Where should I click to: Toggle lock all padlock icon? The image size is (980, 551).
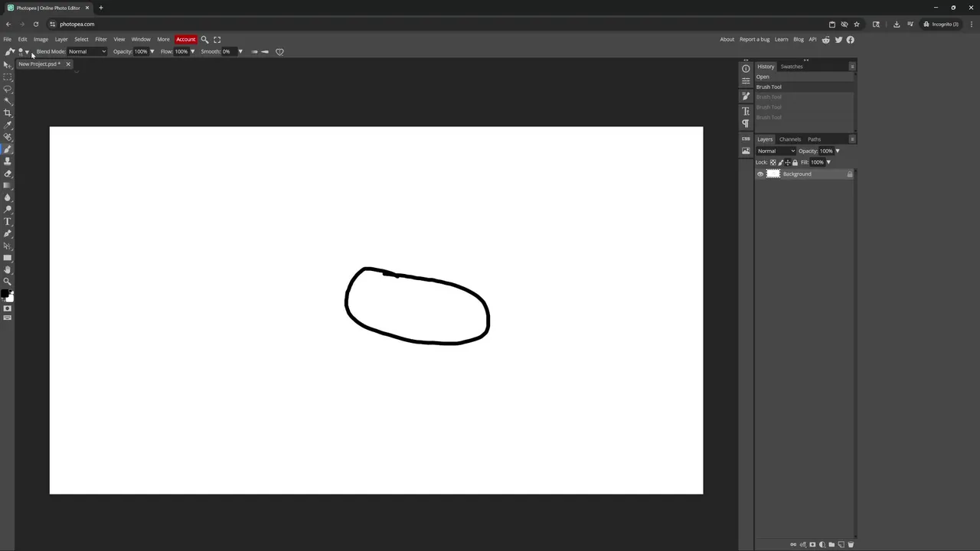[795, 162]
